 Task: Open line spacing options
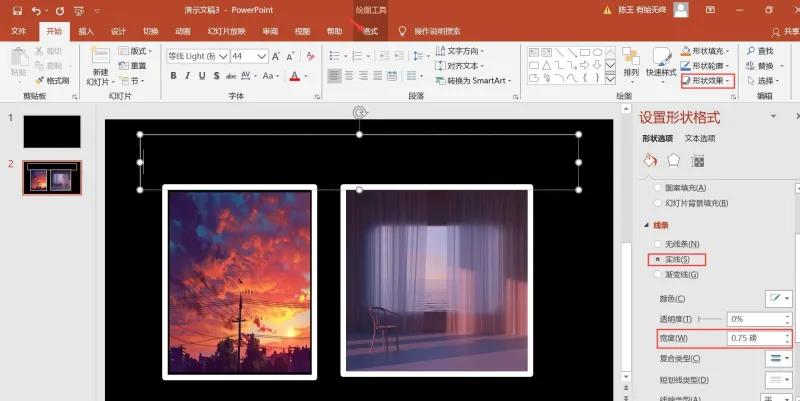click(418, 56)
